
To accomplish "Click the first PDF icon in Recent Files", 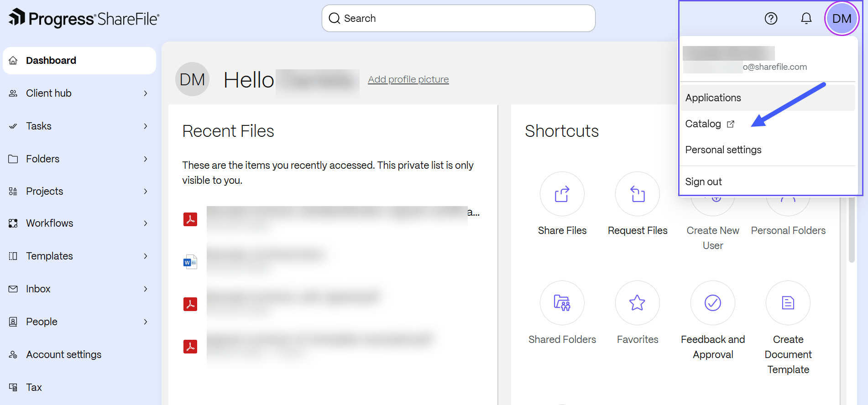I will tap(190, 219).
